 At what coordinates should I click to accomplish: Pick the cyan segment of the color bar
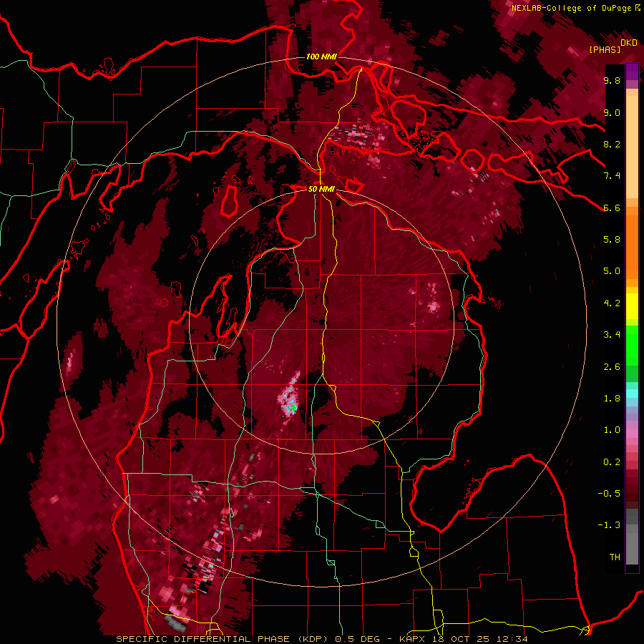point(632,394)
